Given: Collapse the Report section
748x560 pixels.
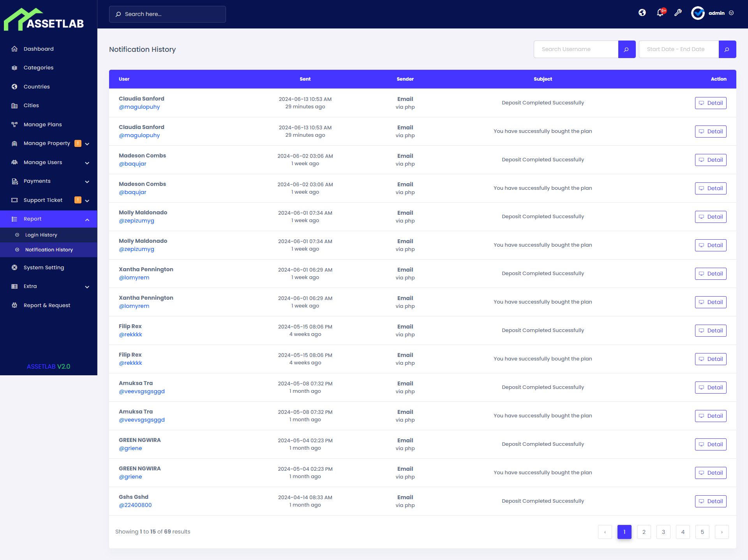Looking at the screenshot, I should point(32,219).
